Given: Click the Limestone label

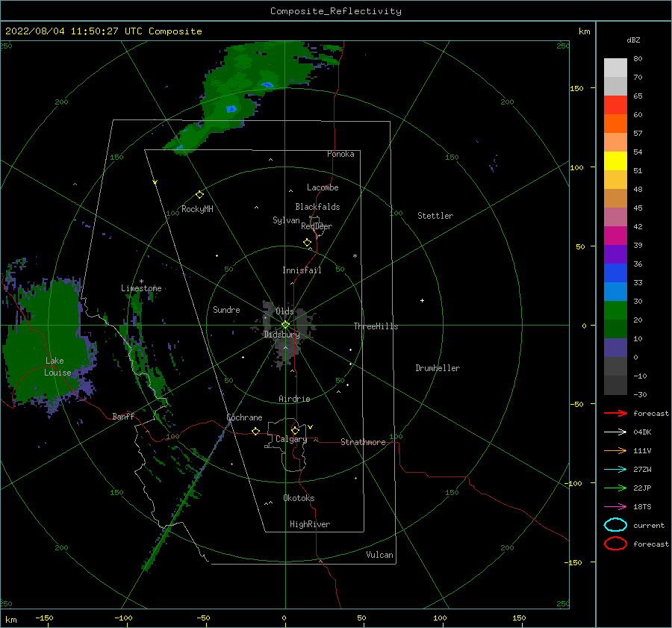Looking at the screenshot, I should click(x=141, y=288).
